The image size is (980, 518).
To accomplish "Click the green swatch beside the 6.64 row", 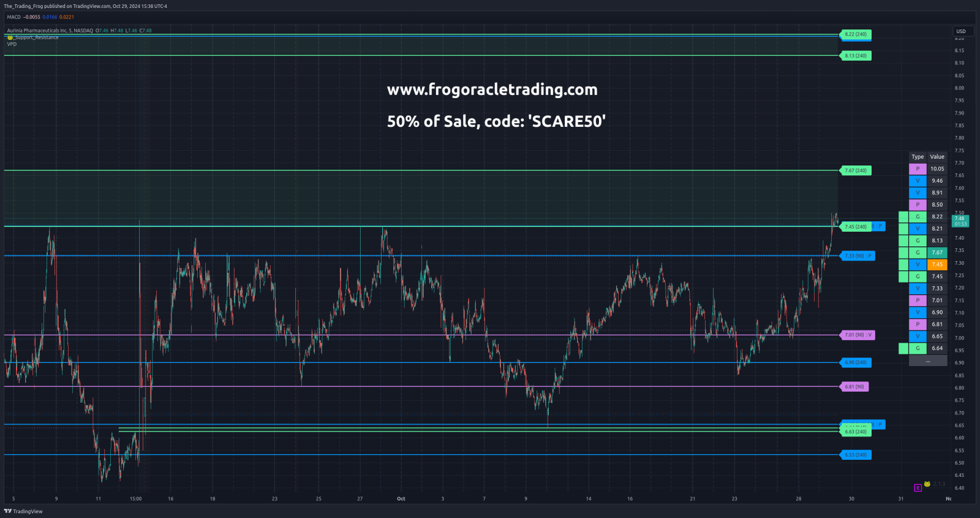I will coord(903,348).
